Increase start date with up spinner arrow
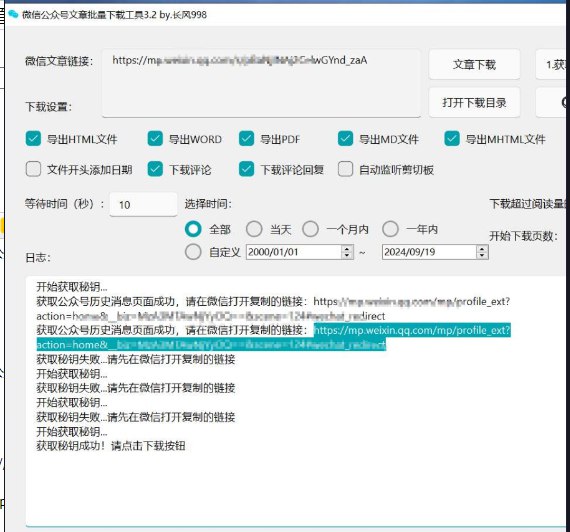The height and width of the screenshot is (532, 570). point(347,248)
